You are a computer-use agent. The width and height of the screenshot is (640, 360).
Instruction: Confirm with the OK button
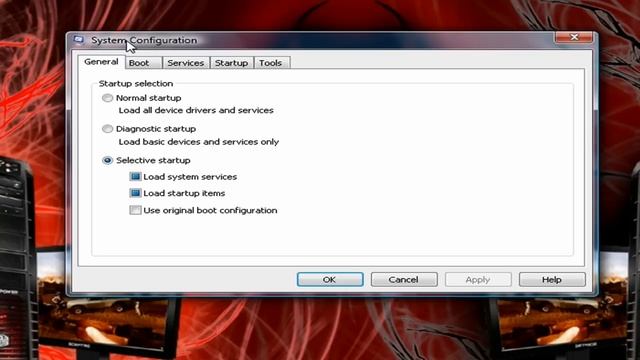[330, 280]
